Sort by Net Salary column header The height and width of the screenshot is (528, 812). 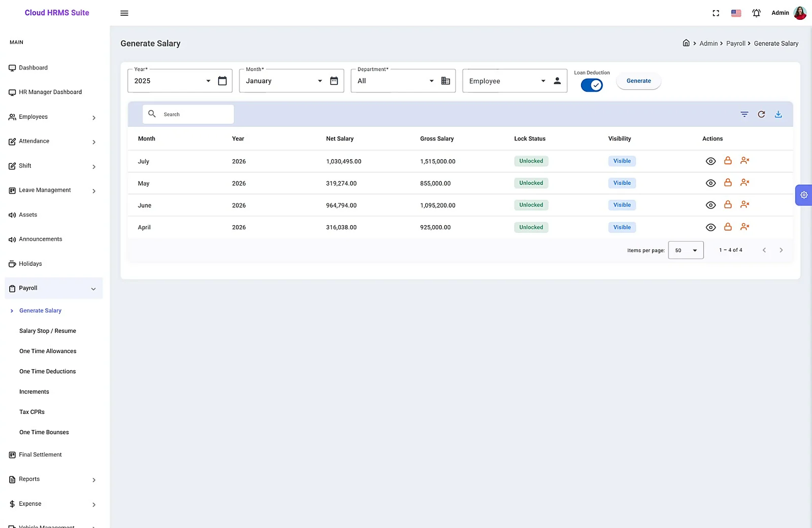[340, 138]
